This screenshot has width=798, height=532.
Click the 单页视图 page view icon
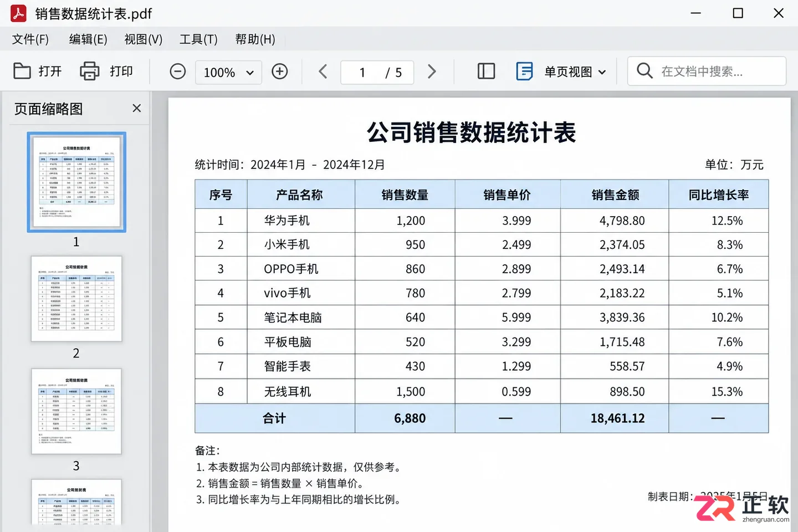pos(524,71)
